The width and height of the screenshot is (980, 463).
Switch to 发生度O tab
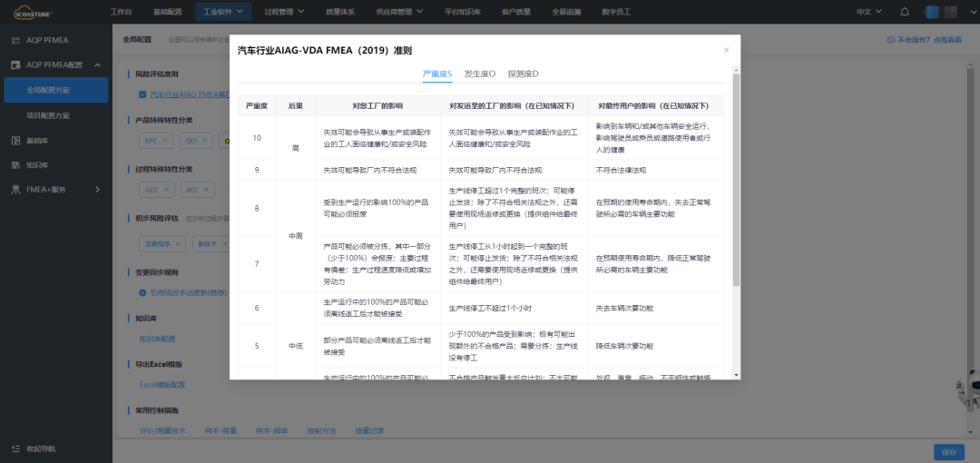(480, 74)
